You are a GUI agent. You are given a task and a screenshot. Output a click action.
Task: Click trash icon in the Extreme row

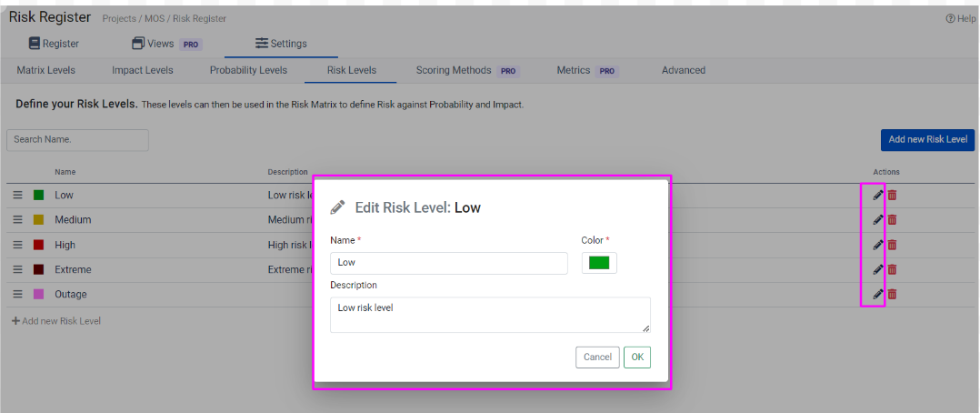892,269
